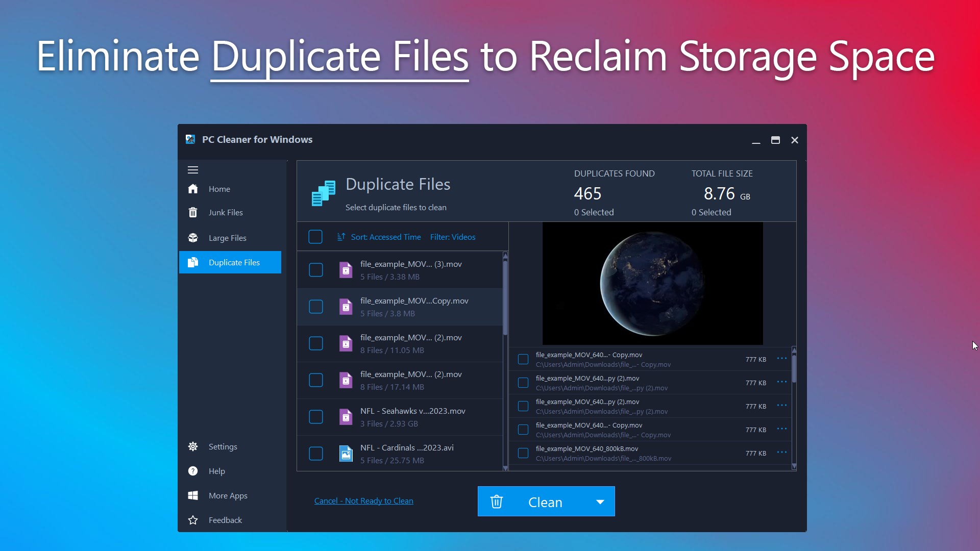Click the Large Files box icon

pyautogui.click(x=193, y=238)
